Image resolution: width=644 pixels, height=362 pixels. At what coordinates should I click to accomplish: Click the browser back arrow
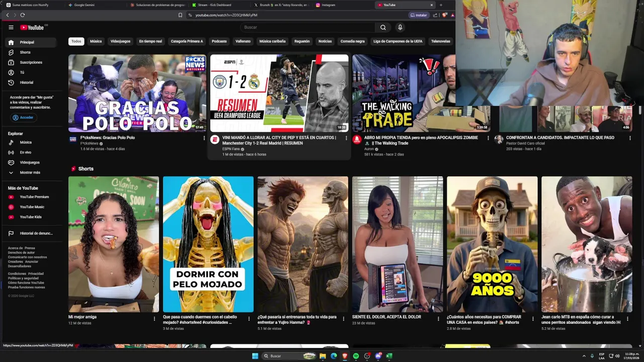tap(8, 15)
